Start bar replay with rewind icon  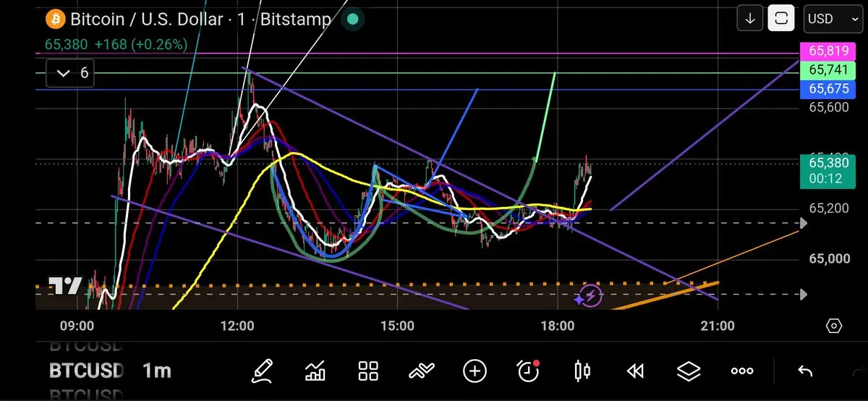pyautogui.click(x=635, y=371)
